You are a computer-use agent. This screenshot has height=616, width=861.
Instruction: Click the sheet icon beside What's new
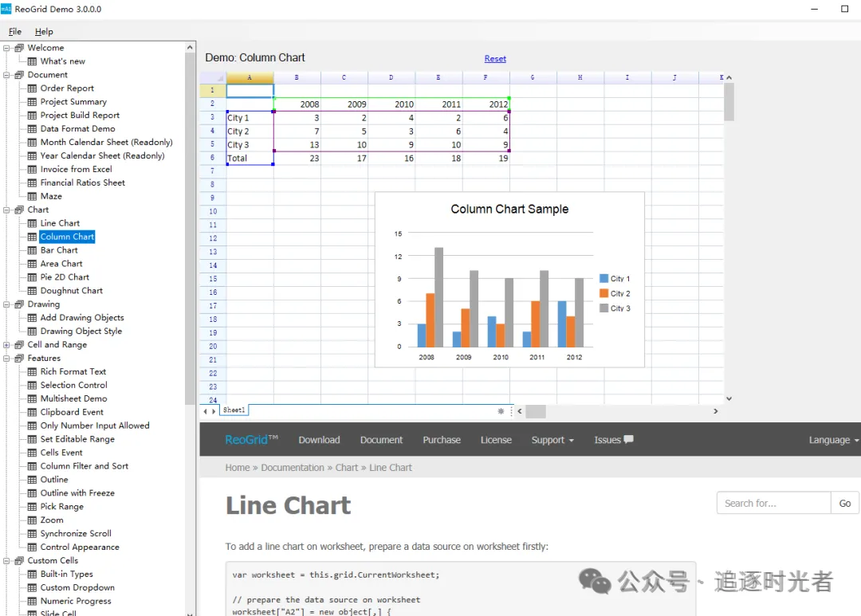tap(33, 61)
